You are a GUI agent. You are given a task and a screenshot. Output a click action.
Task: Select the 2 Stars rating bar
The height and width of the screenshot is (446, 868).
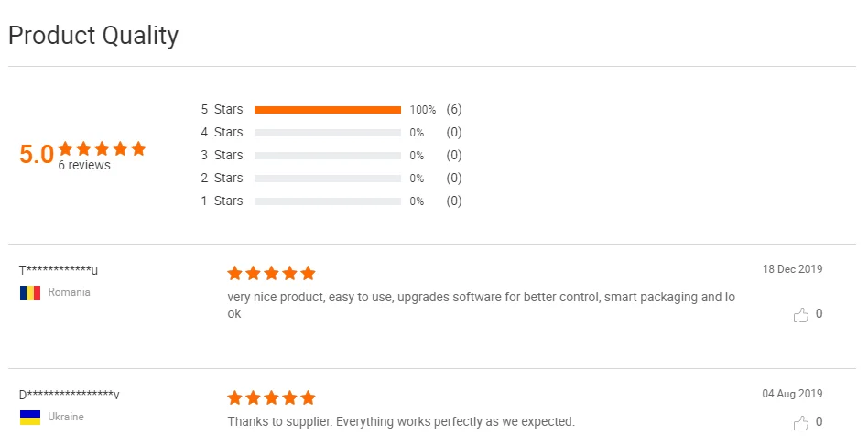327,179
